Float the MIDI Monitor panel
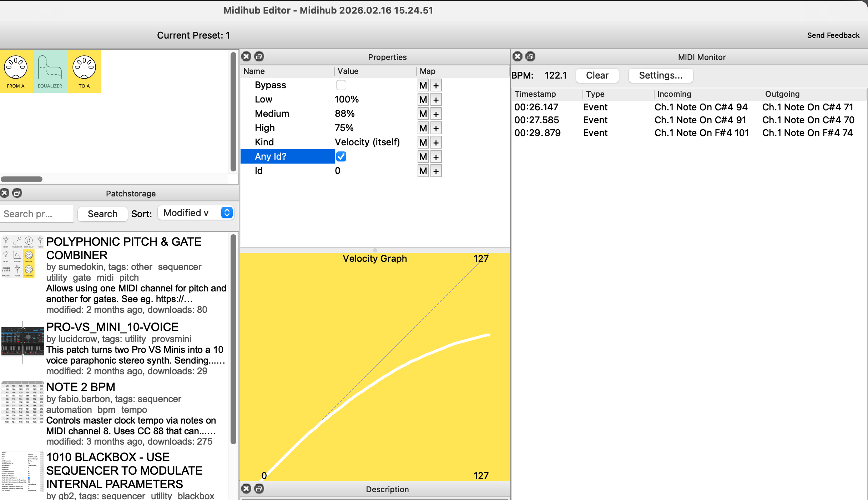Image resolution: width=868 pixels, height=500 pixels. [x=530, y=56]
